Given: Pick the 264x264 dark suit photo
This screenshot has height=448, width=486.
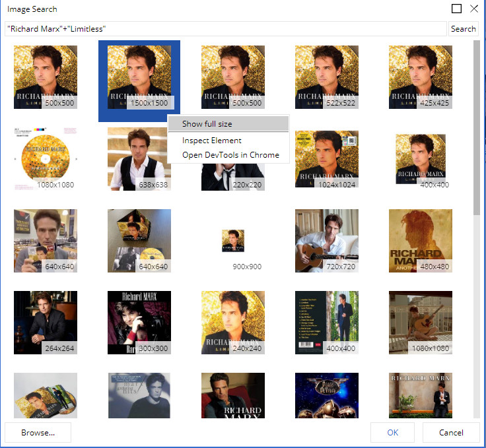Looking at the screenshot, I should point(46,322).
